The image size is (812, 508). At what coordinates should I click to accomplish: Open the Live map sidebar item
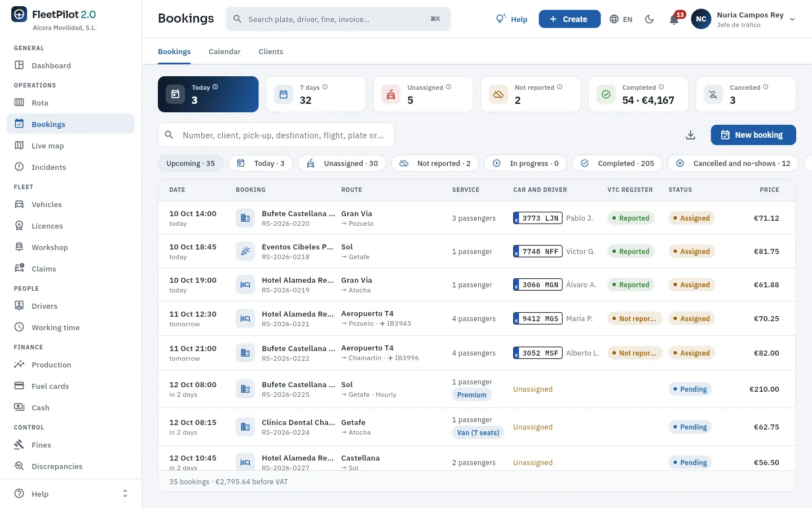pos(70,146)
